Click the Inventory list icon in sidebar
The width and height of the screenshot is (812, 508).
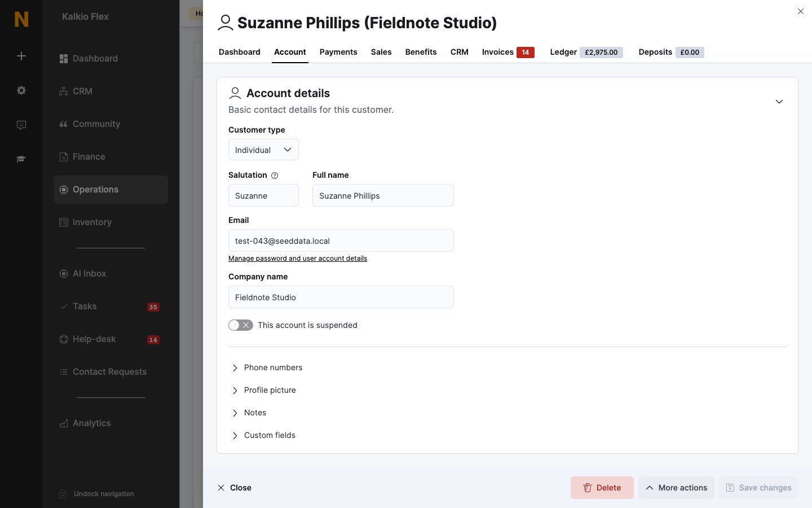[64, 222]
